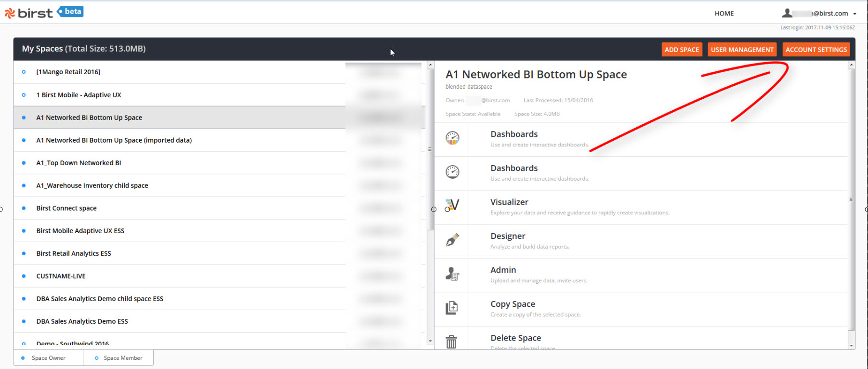
Task: Choose Copy Space
Action: tap(513, 304)
